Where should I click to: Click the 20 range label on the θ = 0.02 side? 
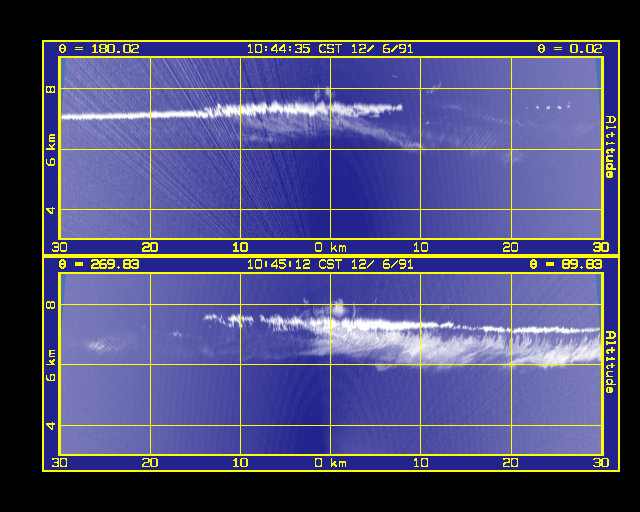511,247
